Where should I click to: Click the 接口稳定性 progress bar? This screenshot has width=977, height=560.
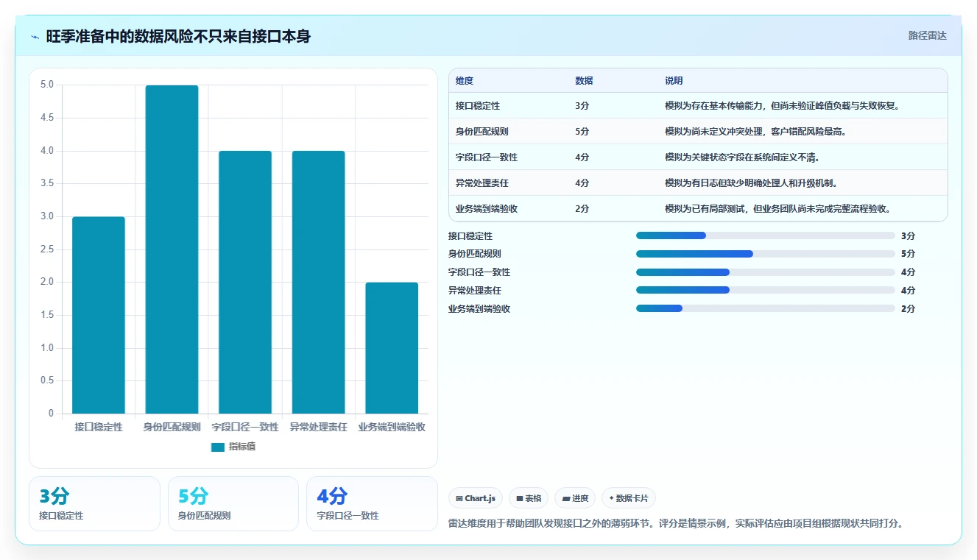click(x=766, y=235)
